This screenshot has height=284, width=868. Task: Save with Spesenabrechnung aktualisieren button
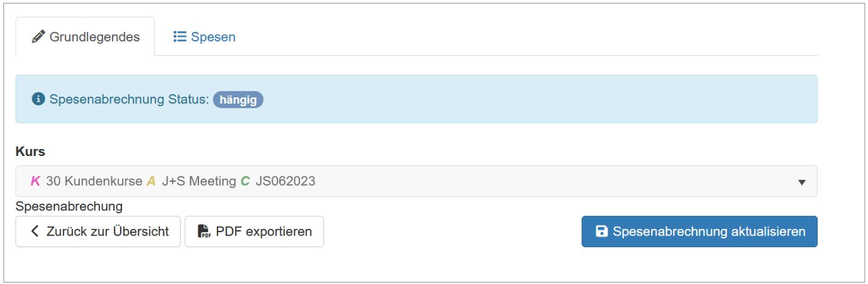pos(699,232)
